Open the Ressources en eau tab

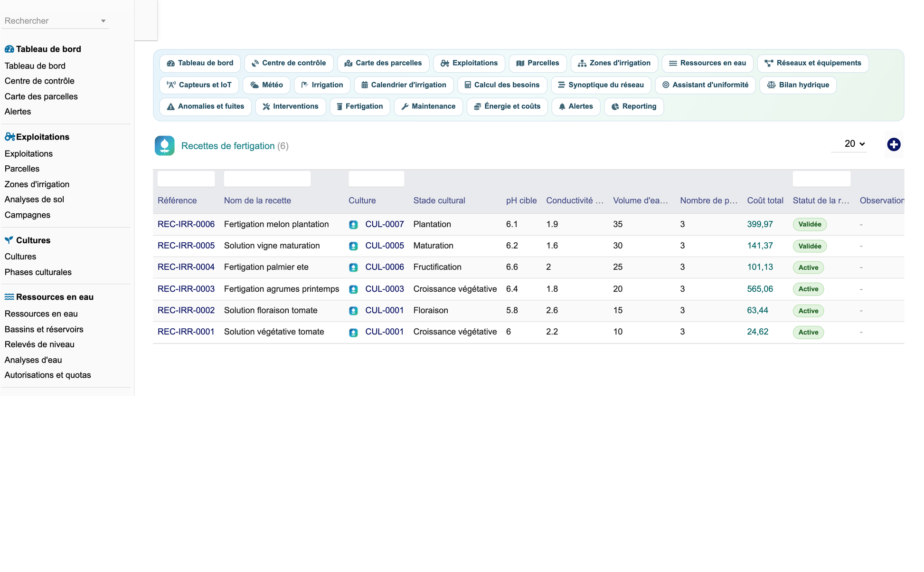point(707,63)
